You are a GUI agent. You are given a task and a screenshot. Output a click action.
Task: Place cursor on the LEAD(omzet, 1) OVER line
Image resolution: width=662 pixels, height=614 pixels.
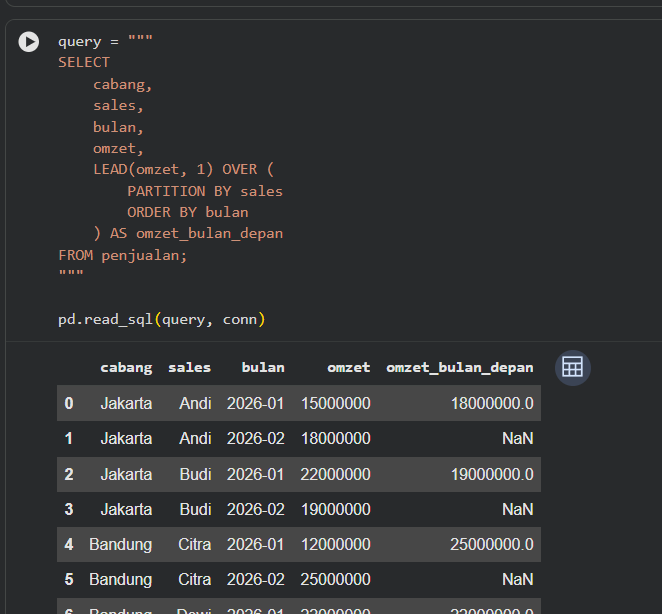[184, 170]
